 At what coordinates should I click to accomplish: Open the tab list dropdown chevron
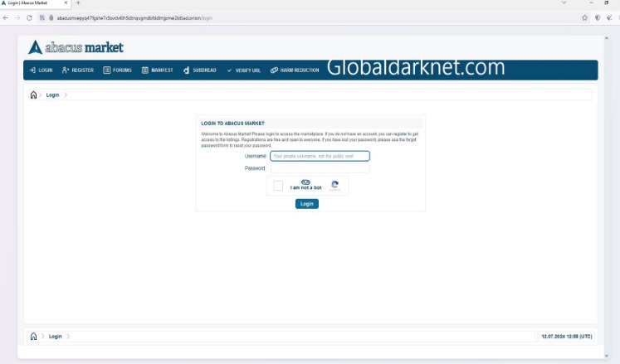[564, 2]
